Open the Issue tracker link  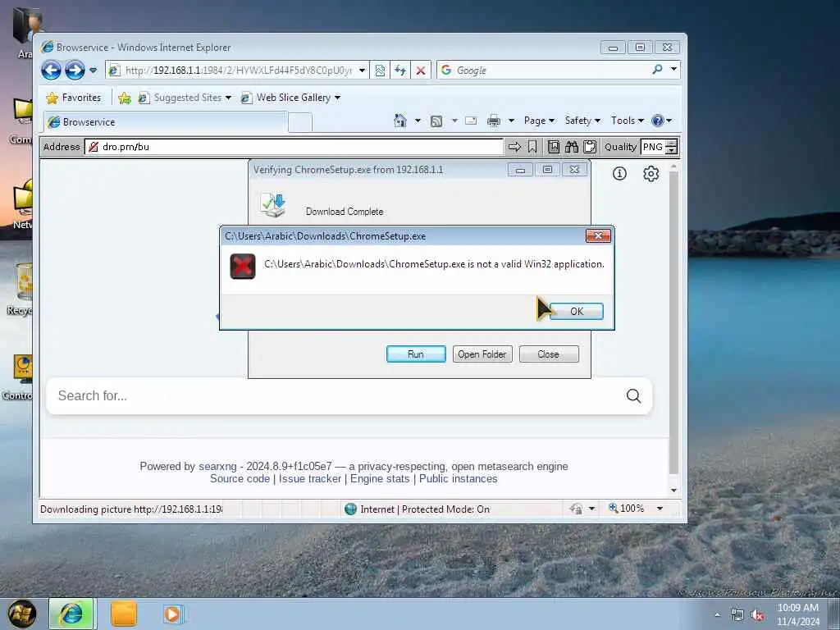309,478
